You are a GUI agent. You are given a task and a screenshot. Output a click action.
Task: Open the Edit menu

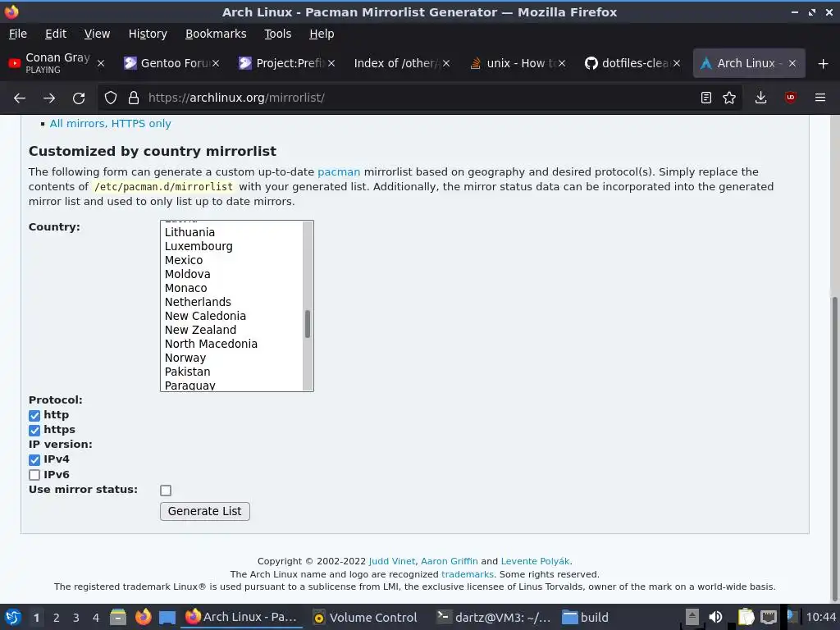pos(56,34)
